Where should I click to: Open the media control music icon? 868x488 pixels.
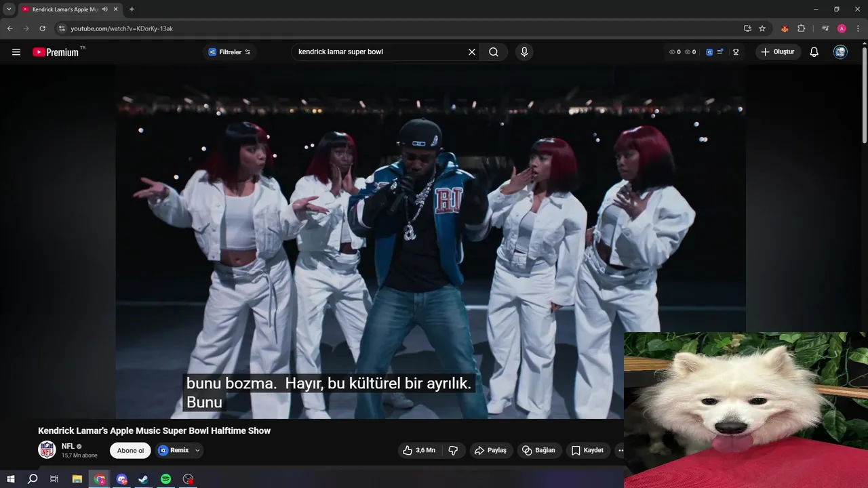tap(825, 28)
